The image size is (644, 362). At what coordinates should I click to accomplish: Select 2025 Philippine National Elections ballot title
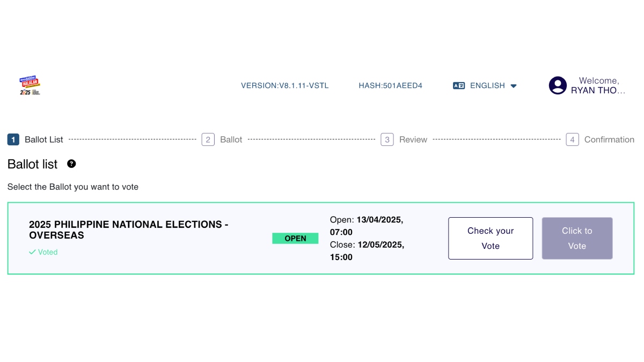[x=129, y=230]
